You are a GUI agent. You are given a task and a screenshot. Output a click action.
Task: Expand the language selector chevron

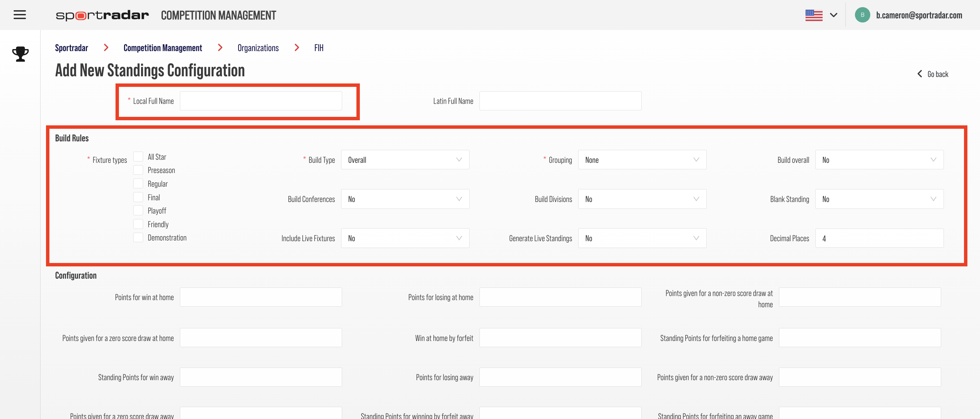tap(833, 15)
